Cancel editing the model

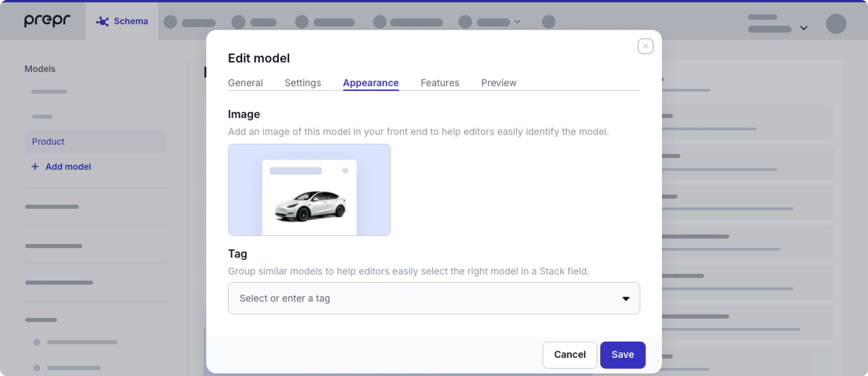[x=569, y=355]
